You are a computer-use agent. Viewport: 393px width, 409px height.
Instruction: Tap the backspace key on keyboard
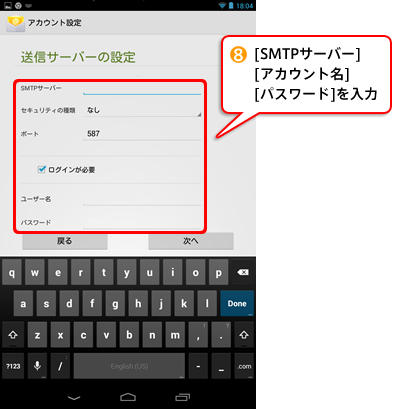[x=243, y=273]
